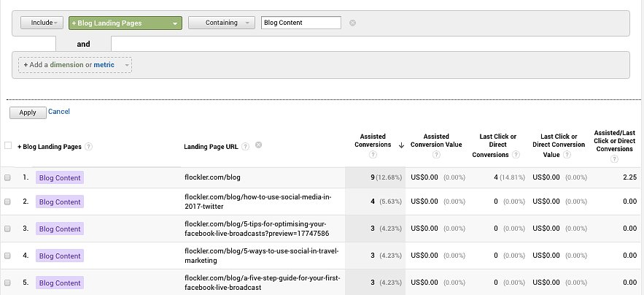644x295 pixels.
Task: Click the Blog Content tag in row 2
Action: [60, 202]
